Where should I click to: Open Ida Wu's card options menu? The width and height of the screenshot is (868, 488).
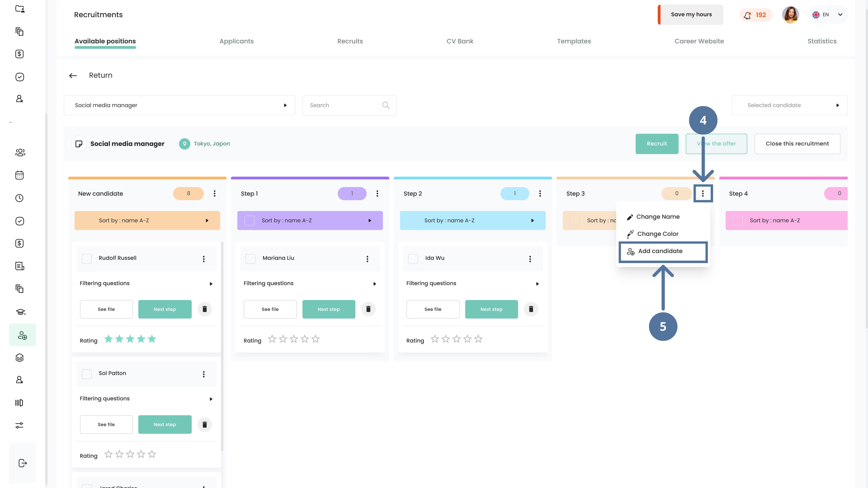pos(530,259)
